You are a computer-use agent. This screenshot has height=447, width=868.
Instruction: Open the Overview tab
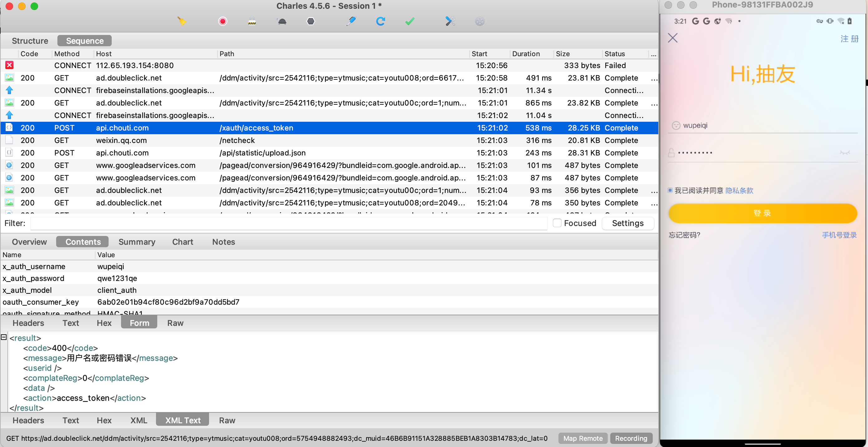tap(29, 242)
